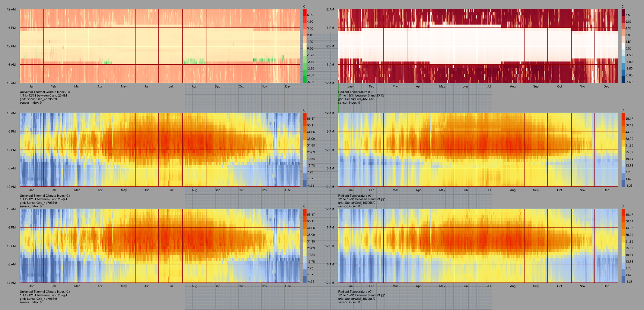Select the 12 PM axis label of the middle-right chart
Image resolution: width=644 pixels, height=310 pixels.
click(330, 150)
